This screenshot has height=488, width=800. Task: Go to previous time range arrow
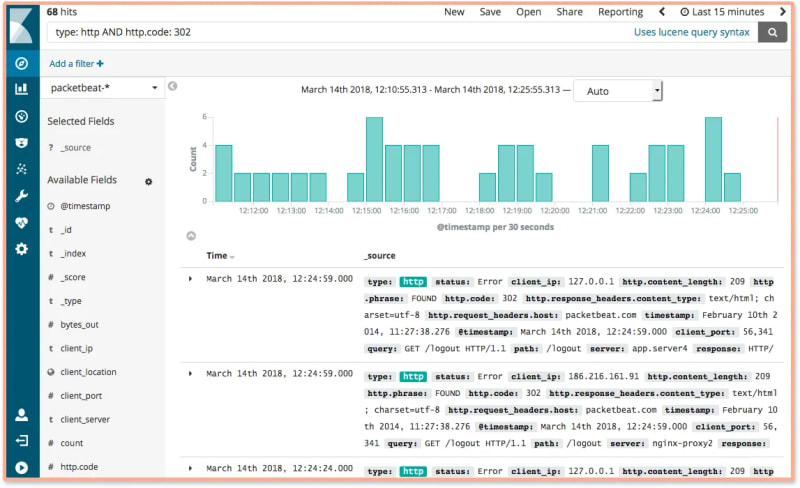coord(662,12)
